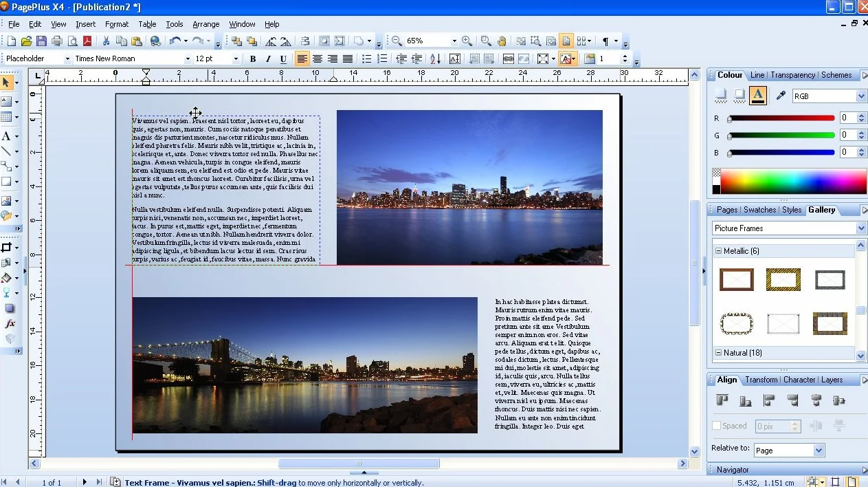The image size is (868, 487).
Task: Select the wooden brown picture frame thumbnail
Action: click(x=736, y=280)
